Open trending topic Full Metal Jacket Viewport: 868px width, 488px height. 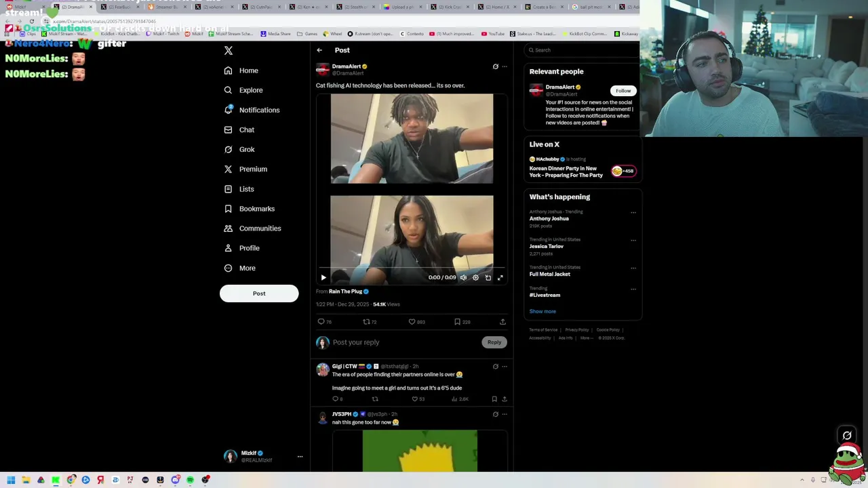[550, 274]
